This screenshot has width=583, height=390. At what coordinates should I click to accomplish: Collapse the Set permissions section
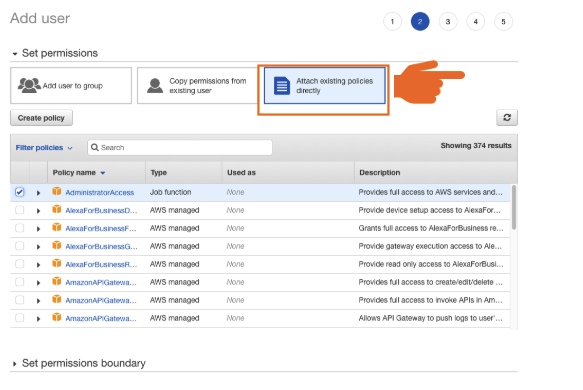tap(15, 54)
